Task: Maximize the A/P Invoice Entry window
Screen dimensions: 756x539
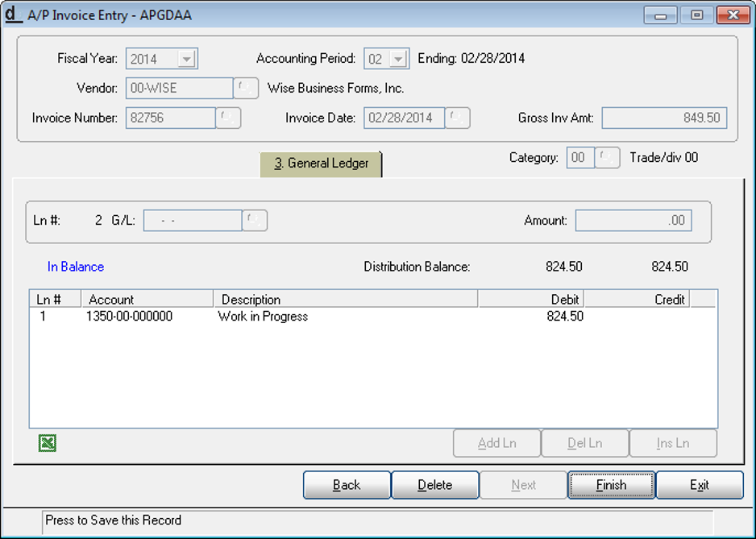Action: click(x=696, y=15)
